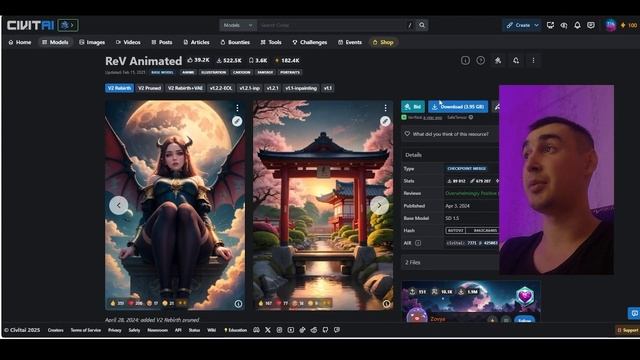Open the Tools navigation item
The width and height of the screenshot is (640, 360).
271,42
